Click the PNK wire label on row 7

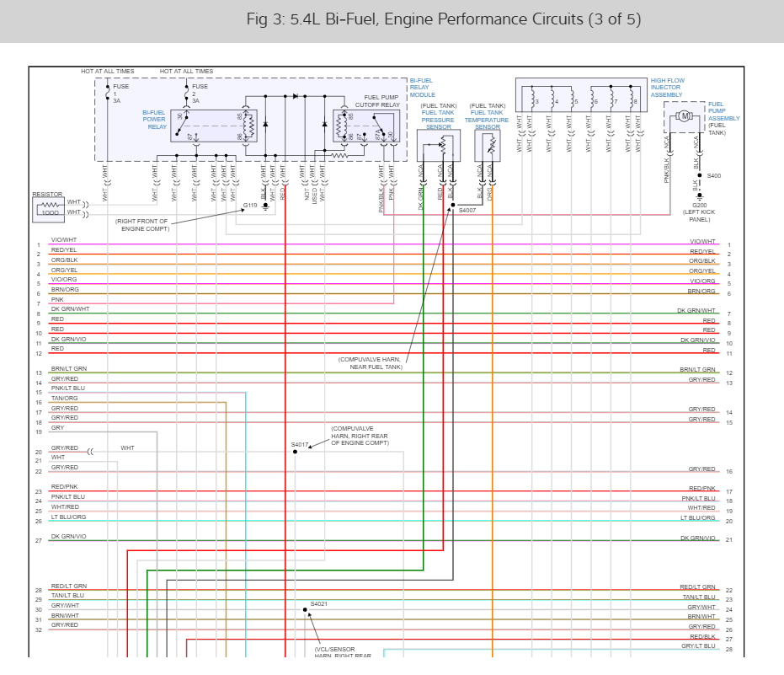57,299
